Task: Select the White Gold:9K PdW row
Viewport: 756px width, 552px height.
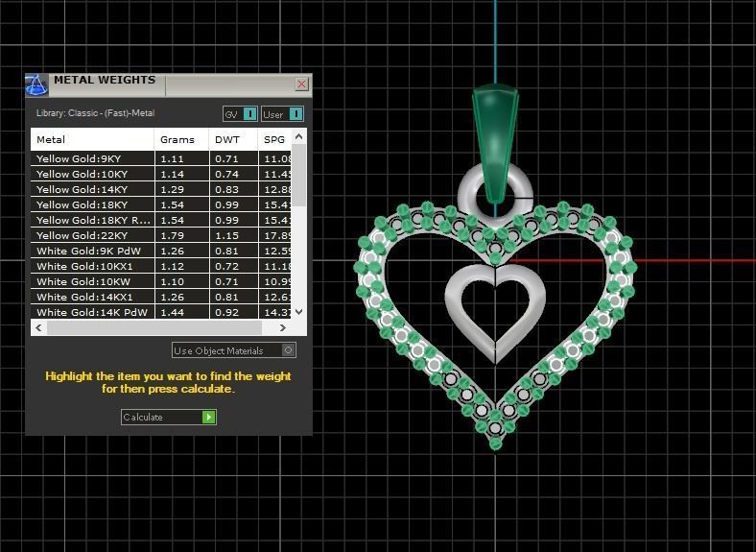Action: [x=161, y=251]
